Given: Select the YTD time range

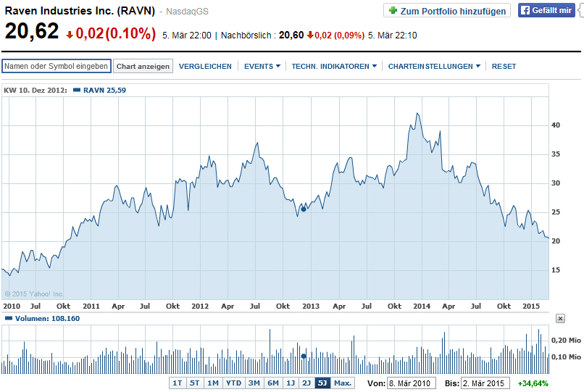Looking at the screenshot, I should tap(234, 383).
